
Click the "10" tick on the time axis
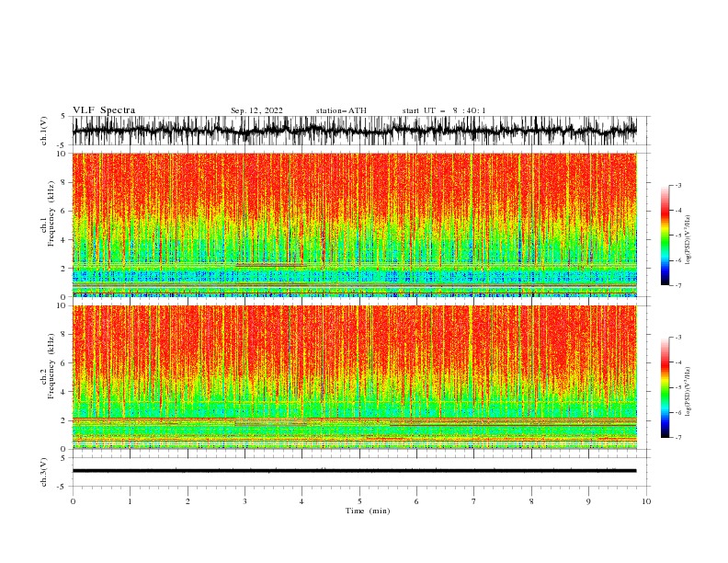click(x=646, y=501)
